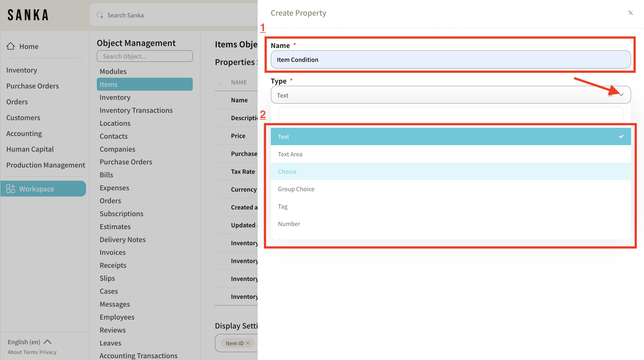The height and width of the screenshot is (360, 644).
Task: Clear the selected Type value
Action: tap(610, 95)
